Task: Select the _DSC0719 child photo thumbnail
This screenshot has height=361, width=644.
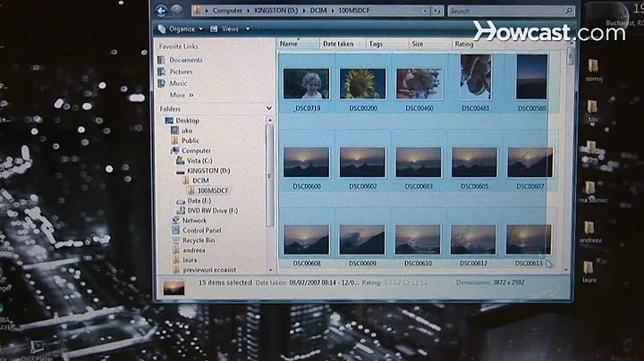Action: tap(307, 84)
